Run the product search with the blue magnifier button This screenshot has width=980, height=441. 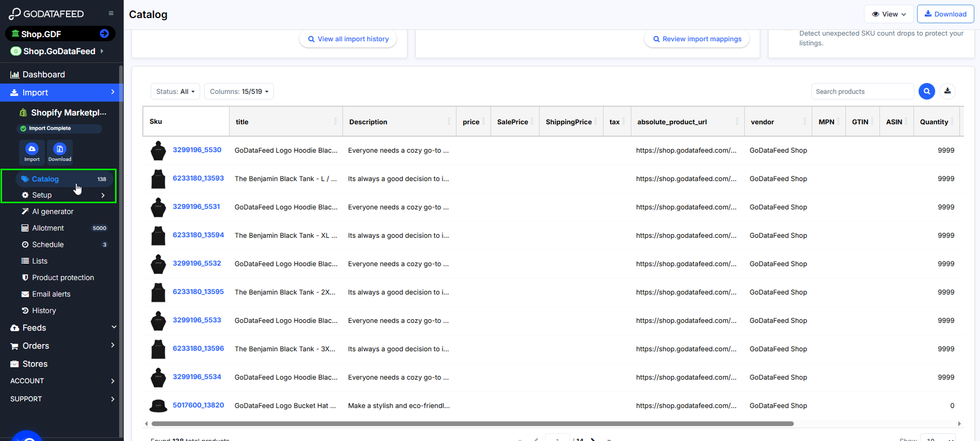[x=927, y=91]
